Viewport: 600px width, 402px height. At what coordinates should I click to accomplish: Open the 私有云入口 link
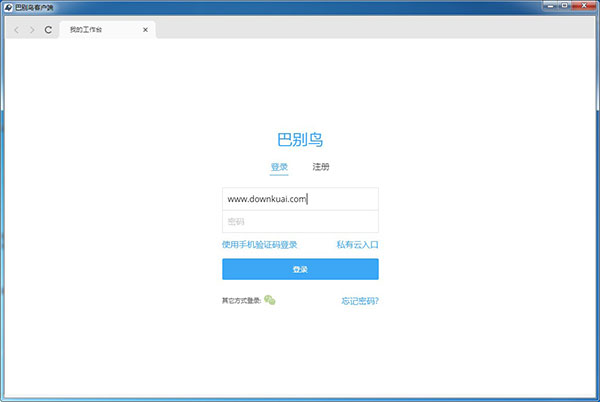coord(357,244)
